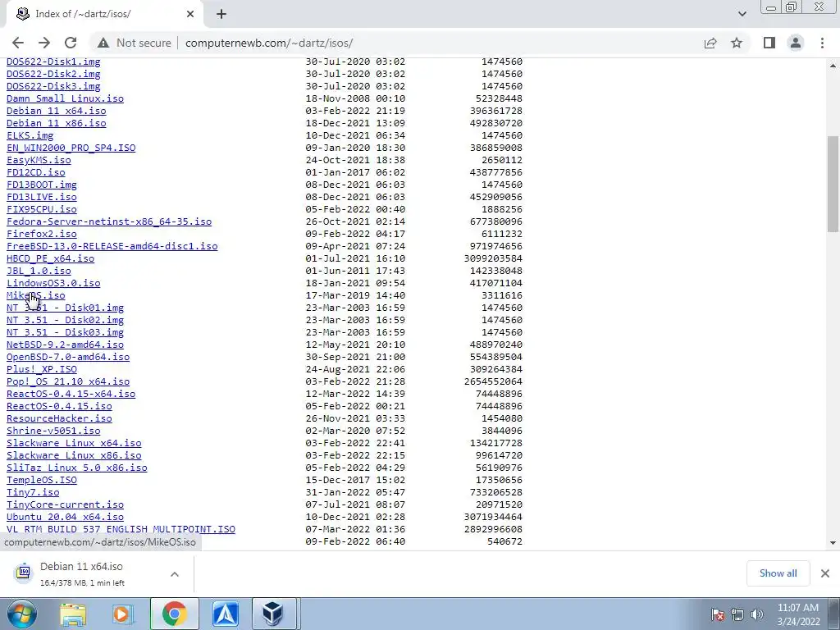840x630 pixels.
Task: Open VirtualBox from the taskbar
Action: (x=273, y=614)
